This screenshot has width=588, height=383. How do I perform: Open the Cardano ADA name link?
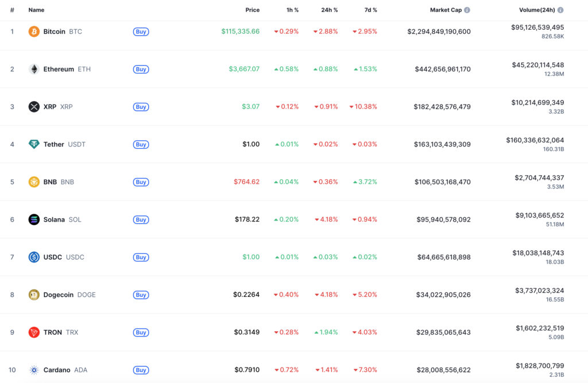point(65,370)
